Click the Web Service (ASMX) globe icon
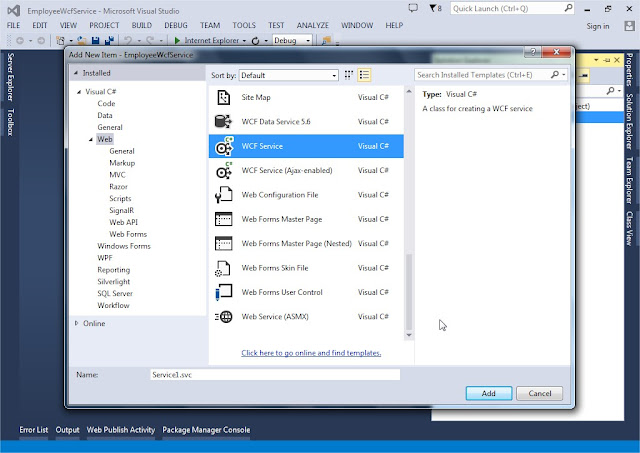Screen dimensions: 640x453 coord(224,317)
